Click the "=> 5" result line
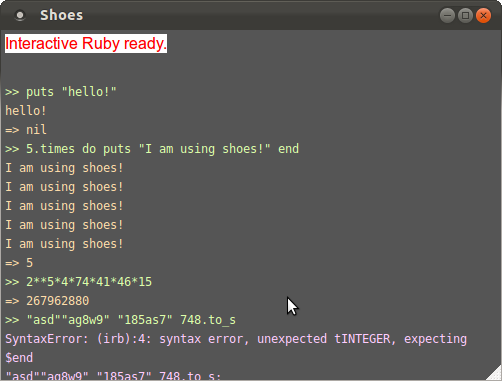This screenshot has width=502, height=381. (19, 263)
